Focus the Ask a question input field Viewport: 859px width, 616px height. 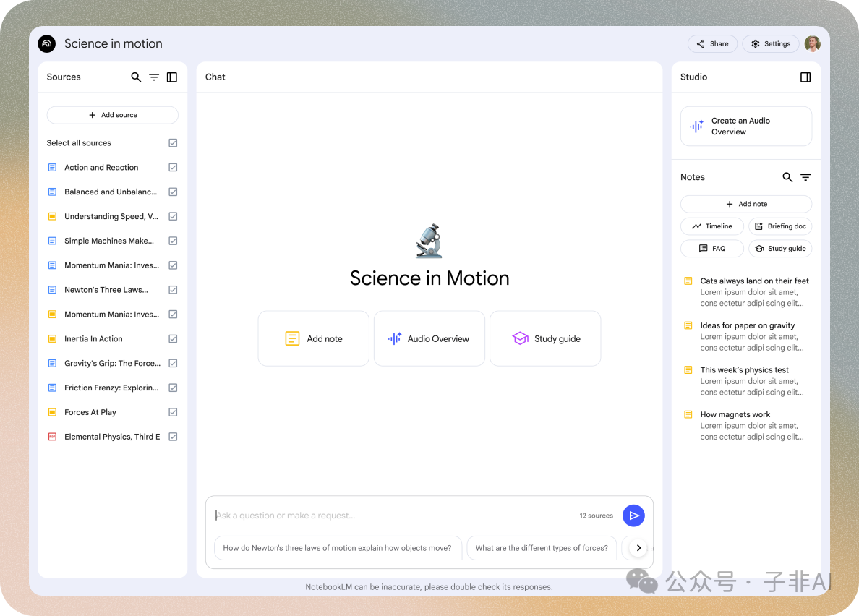tap(390, 516)
